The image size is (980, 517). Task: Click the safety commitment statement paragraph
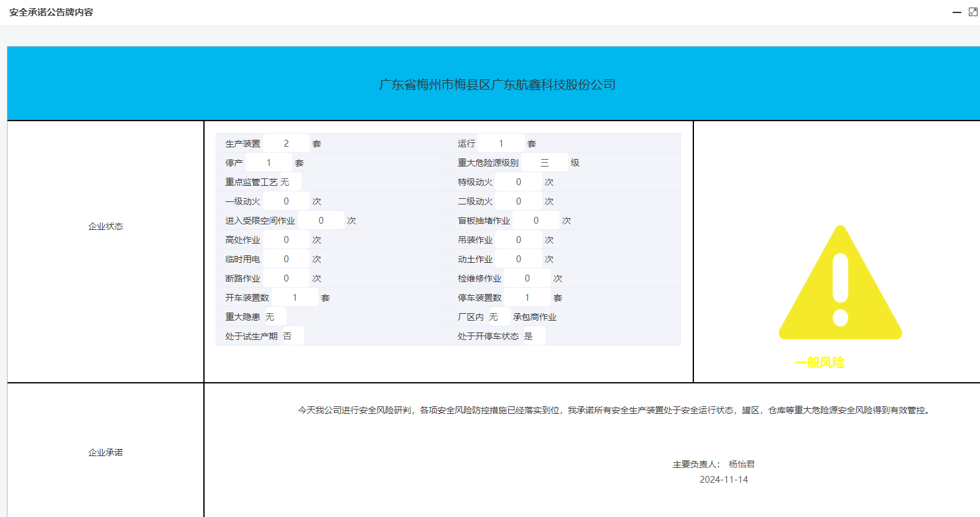[x=616, y=410]
